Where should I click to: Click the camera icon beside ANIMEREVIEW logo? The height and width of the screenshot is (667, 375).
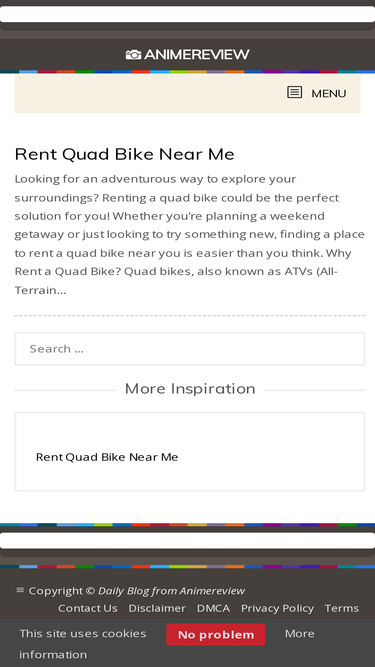tap(133, 55)
